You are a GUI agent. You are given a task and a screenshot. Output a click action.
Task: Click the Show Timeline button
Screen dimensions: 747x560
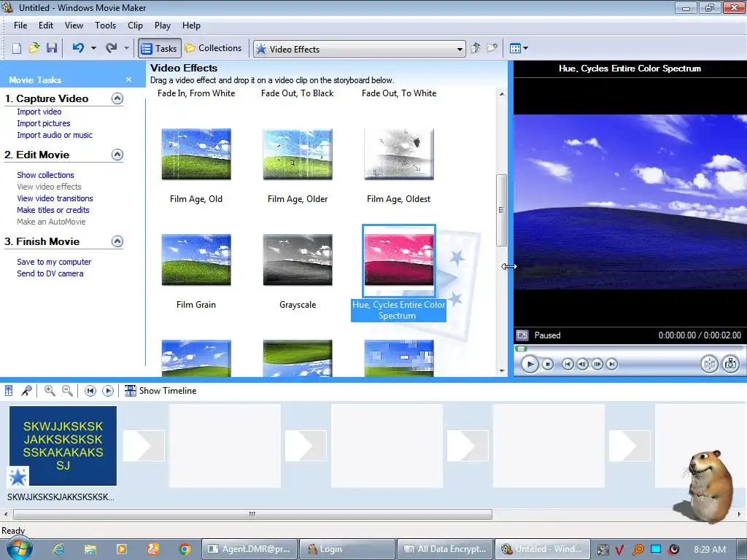coord(160,391)
